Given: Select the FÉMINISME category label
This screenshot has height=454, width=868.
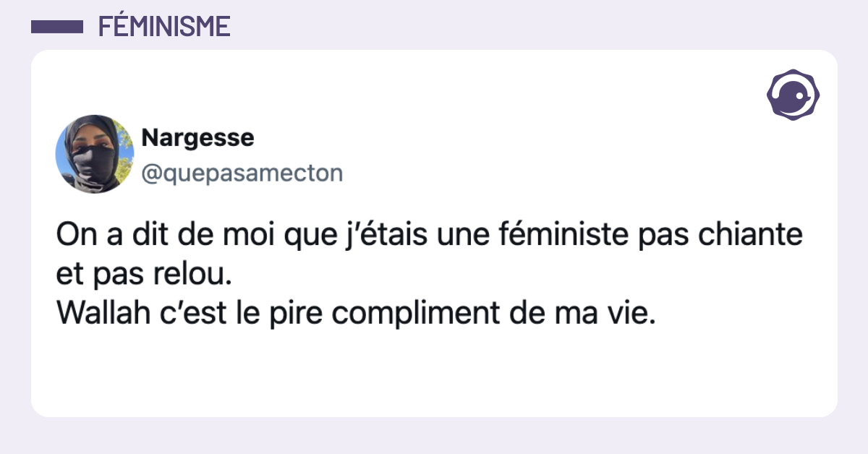Looking at the screenshot, I should (164, 27).
